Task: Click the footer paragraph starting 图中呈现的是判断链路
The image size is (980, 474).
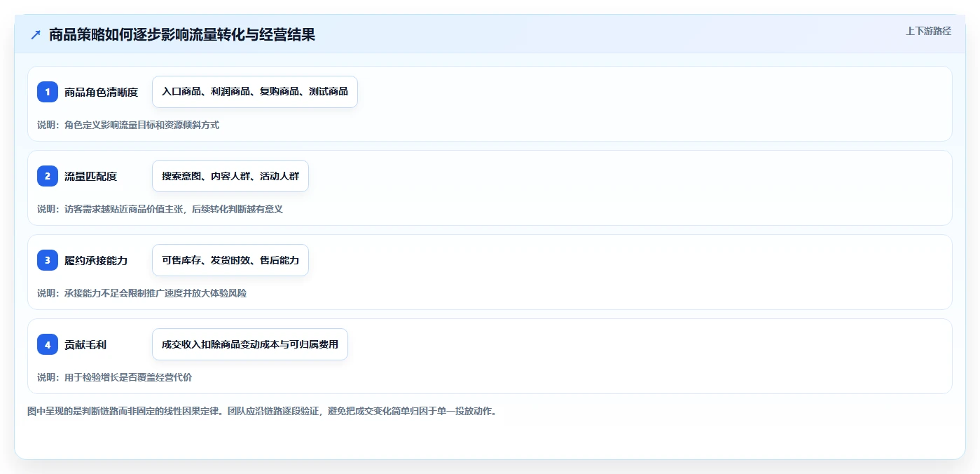Action: point(262,411)
